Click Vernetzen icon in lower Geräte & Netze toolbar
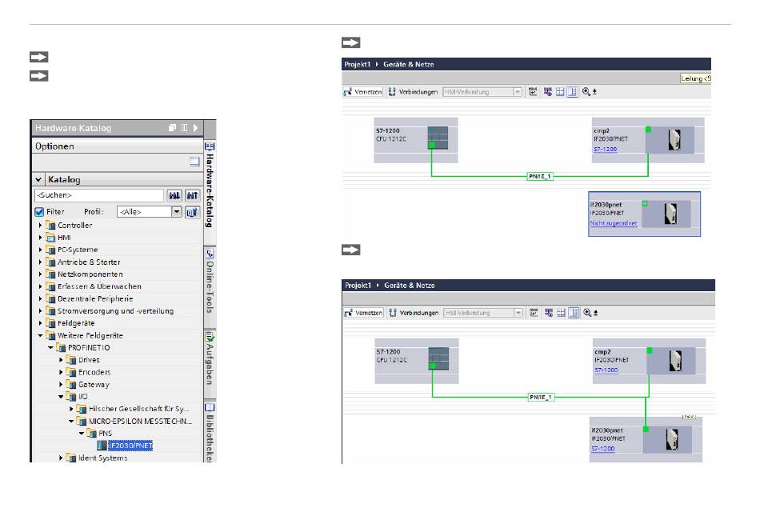Image resolution: width=760 pixels, height=532 pixels. pyautogui.click(x=349, y=313)
